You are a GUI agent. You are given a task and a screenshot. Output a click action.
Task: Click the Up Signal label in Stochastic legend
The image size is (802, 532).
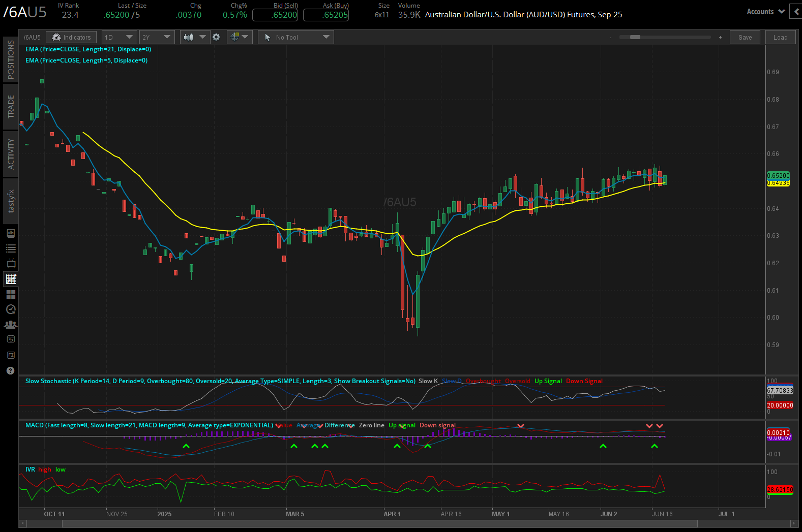click(x=548, y=381)
